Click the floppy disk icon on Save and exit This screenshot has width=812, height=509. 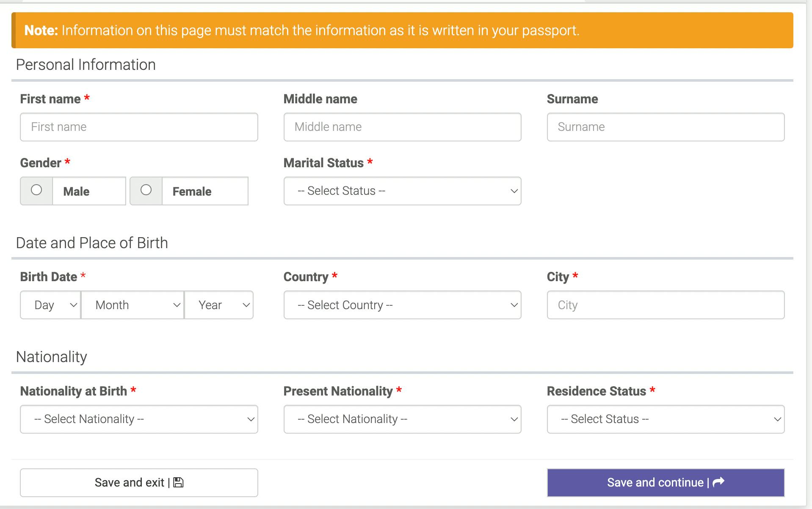click(178, 482)
